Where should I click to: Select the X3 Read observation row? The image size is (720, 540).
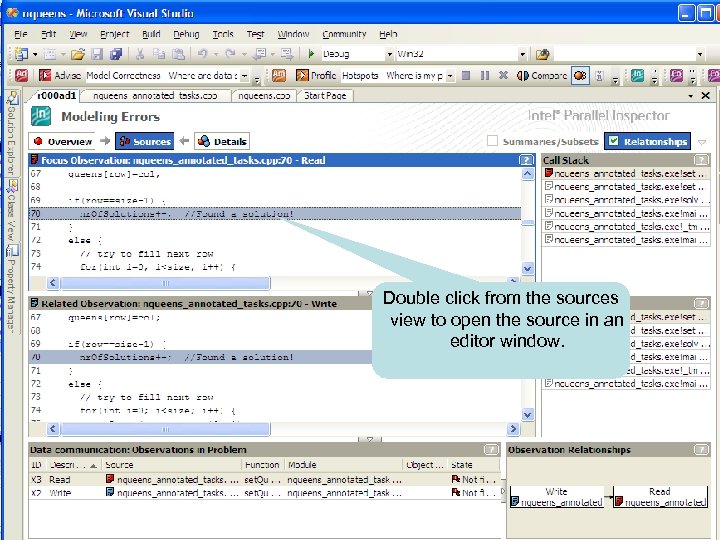pos(264,479)
